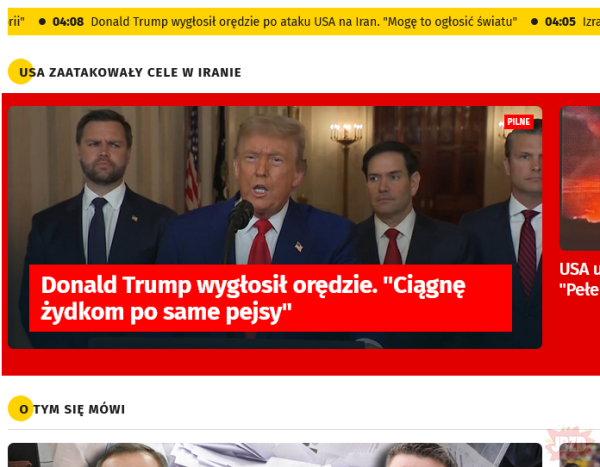Viewport: 600px width, 467px height.
Task: Open the partially visible ticker story starting with Izra
Action: (591, 22)
